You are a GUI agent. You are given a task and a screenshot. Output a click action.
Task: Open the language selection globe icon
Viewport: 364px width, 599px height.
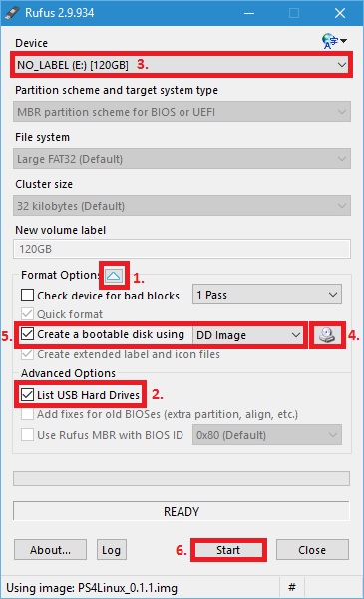tap(334, 41)
